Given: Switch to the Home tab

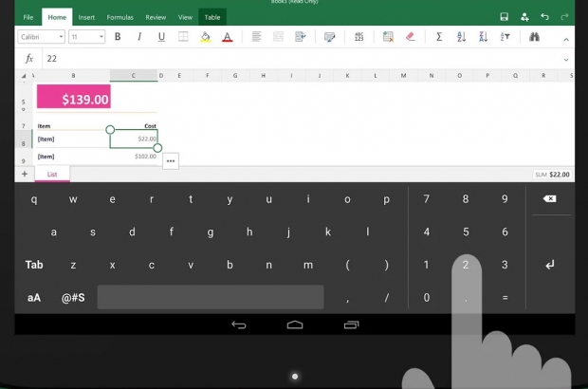Looking at the screenshot, I should point(57,17).
